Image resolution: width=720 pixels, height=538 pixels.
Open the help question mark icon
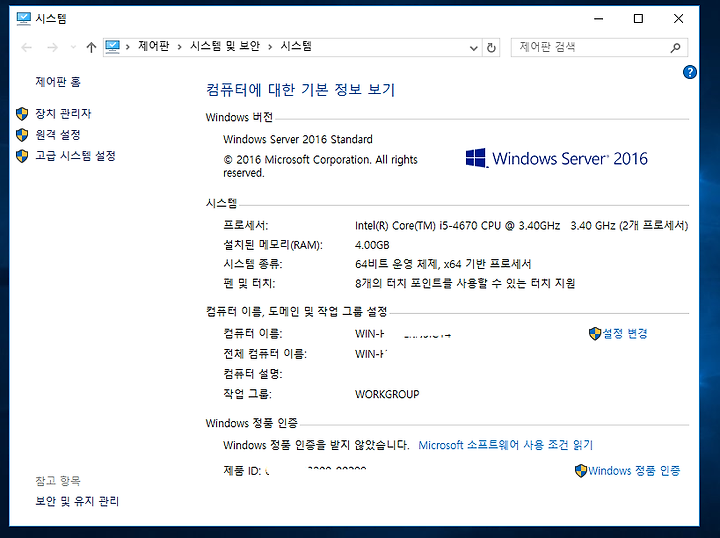pos(690,72)
